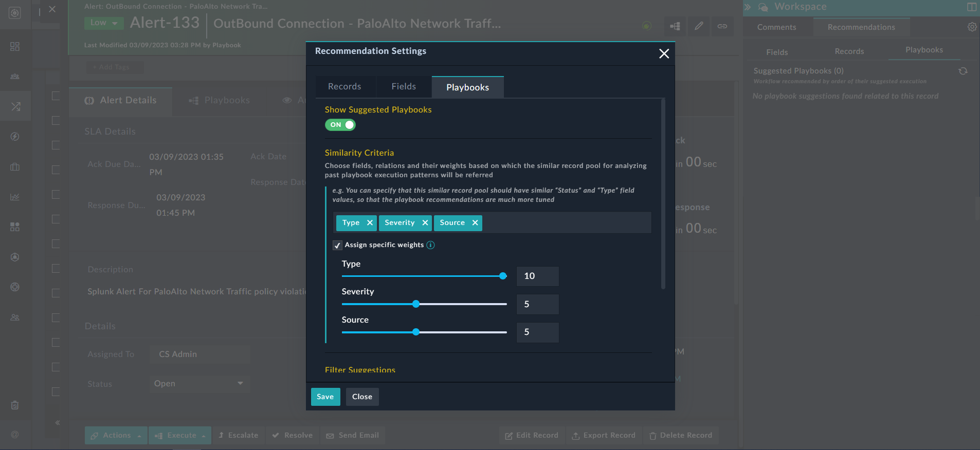This screenshot has width=980, height=450.
Task: Expand the Actions menu button
Action: click(x=116, y=435)
